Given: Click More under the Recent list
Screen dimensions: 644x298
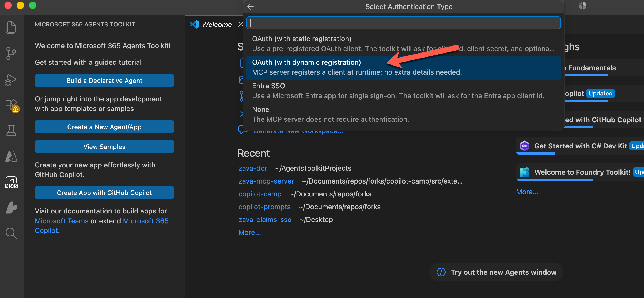Looking at the screenshot, I should 249,232.
